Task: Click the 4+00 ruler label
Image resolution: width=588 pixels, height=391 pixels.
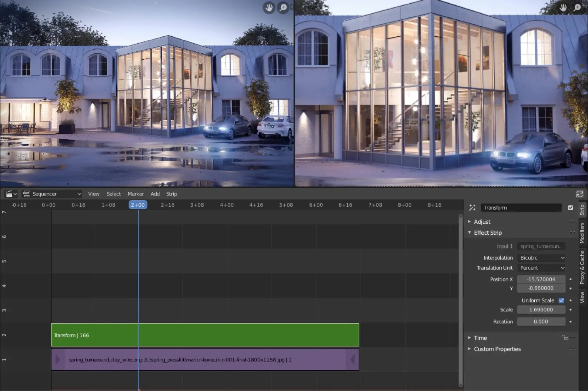Action: [227, 205]
